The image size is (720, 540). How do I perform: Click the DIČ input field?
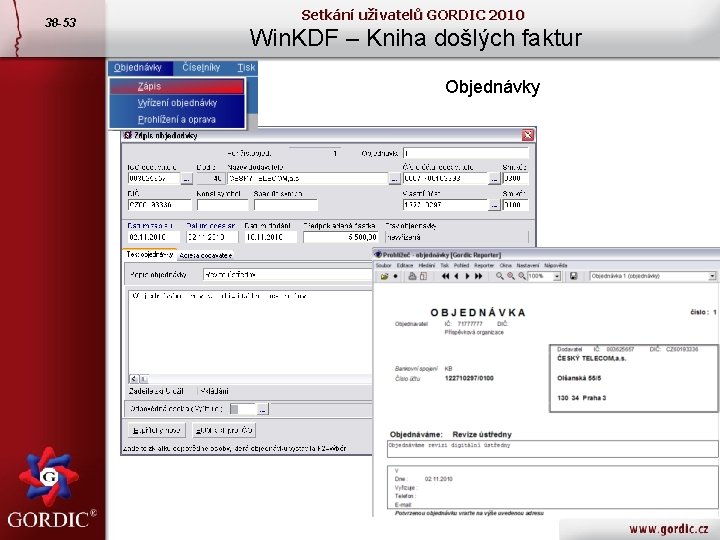(159, 205)
